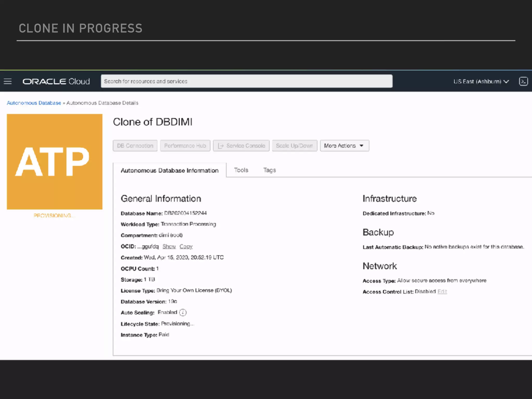Switch to the Tools tab

pyautogui.click(x=241, y=170)
